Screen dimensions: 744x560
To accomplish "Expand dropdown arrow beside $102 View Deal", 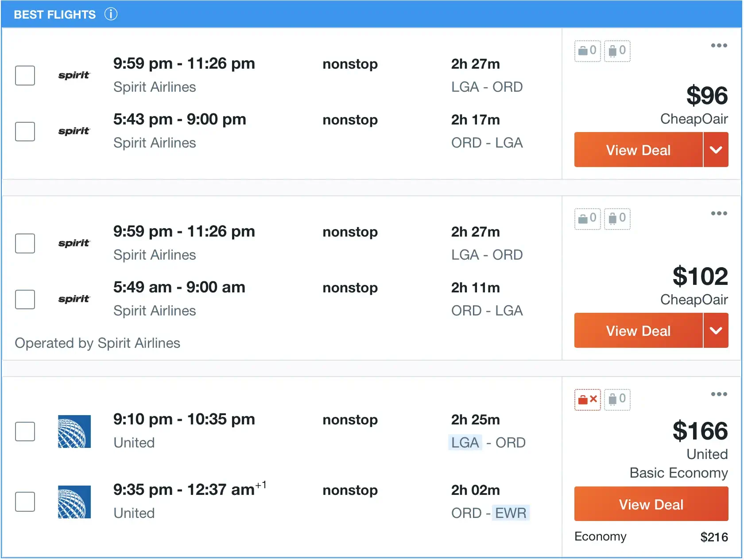I will click(716, 331).
